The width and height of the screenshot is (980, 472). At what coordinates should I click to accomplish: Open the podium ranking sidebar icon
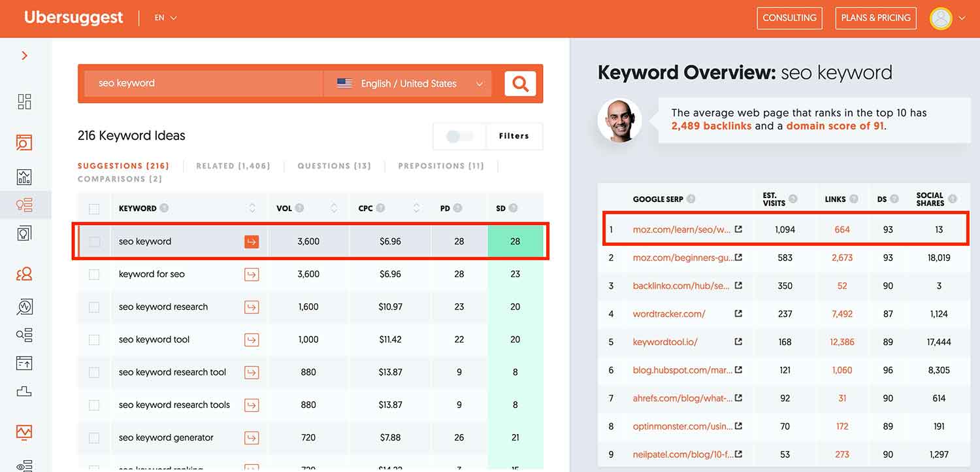pos(25,391)
